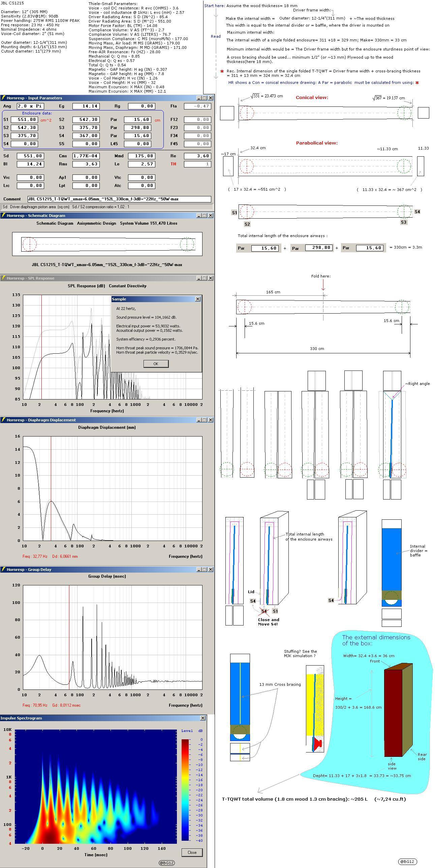Select the Atc input field
435x868 pixels.
[x=142, y=186]
